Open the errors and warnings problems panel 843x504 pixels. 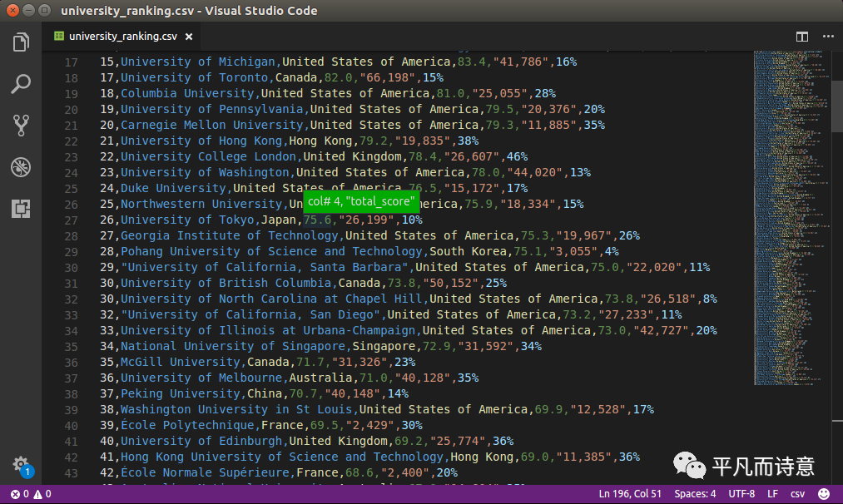31,494
